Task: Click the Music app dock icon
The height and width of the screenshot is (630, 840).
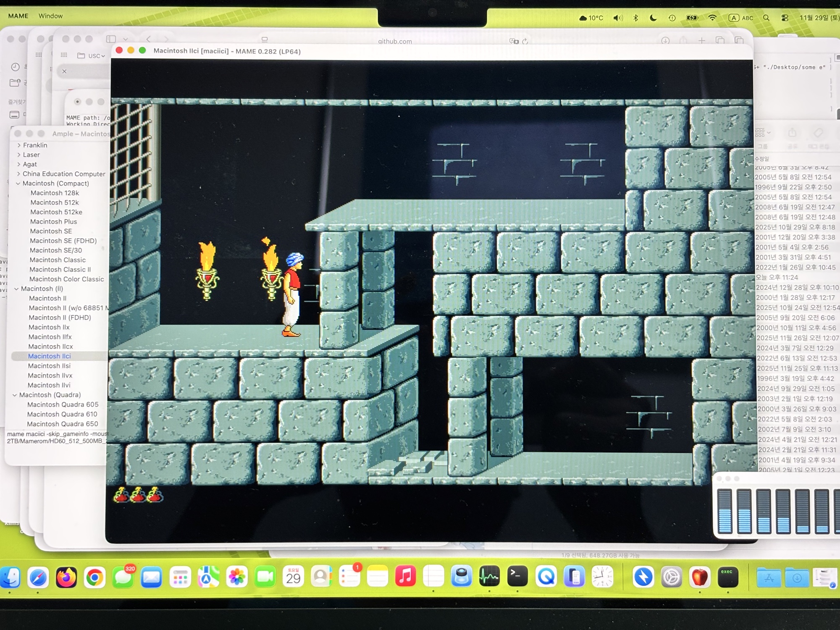Action: (405, 576)
